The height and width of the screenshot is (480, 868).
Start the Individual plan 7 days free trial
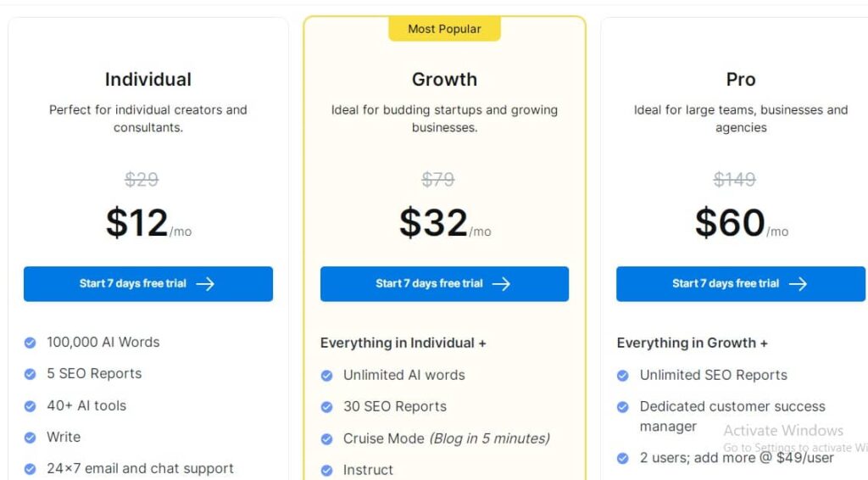(x=147, y=284)
